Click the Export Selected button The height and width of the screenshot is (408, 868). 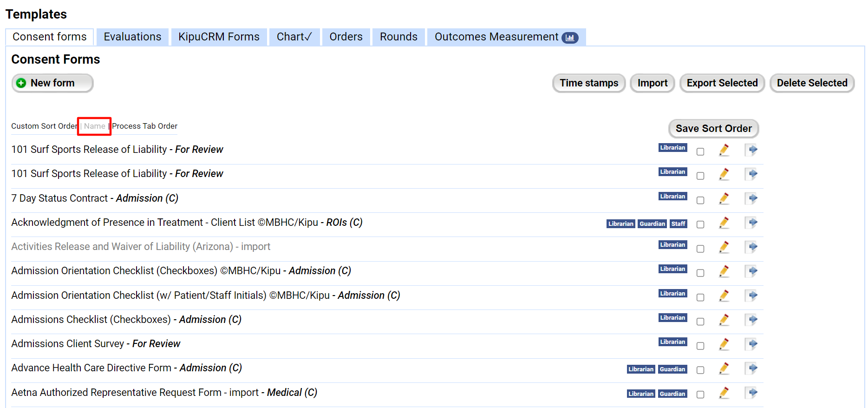[722, 83]
